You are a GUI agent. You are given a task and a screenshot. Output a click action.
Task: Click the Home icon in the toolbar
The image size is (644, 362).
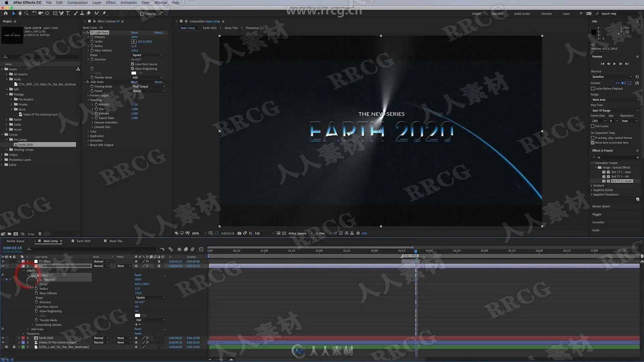tap(5, 13)
